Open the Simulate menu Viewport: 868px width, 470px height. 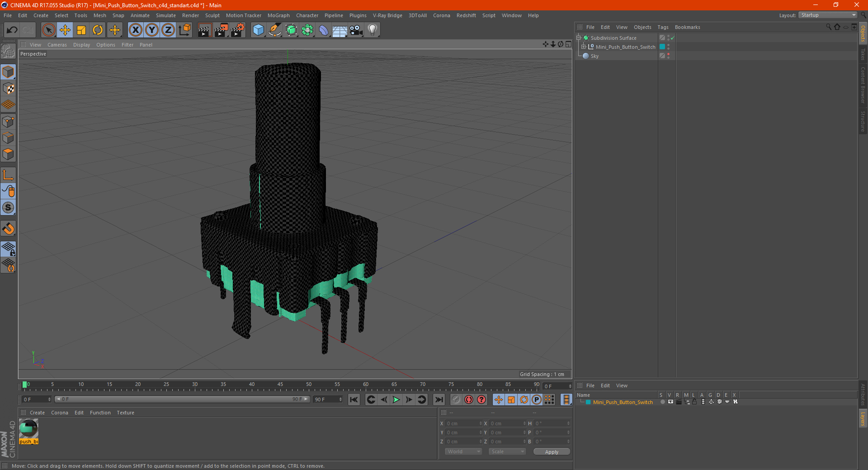coord(166,15)
